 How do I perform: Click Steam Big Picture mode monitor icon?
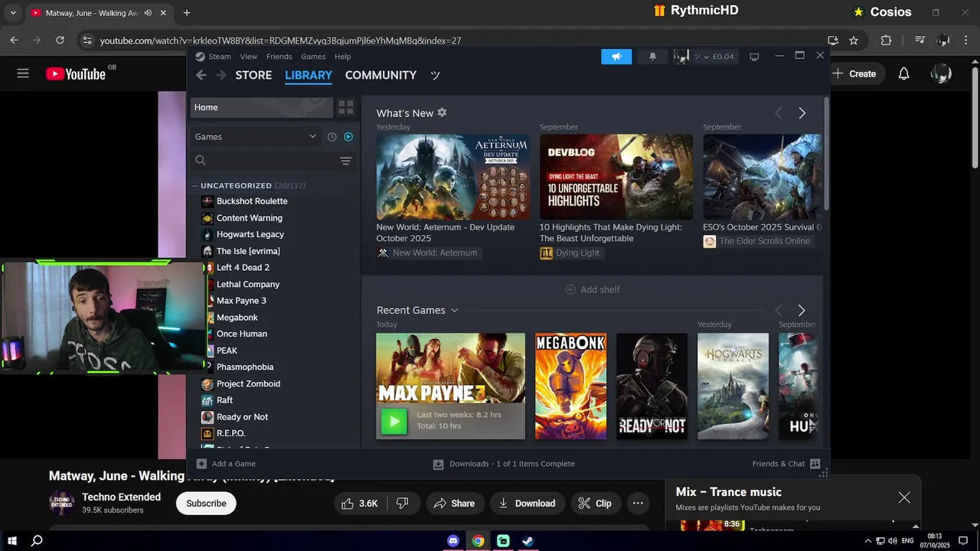(754, 57)
